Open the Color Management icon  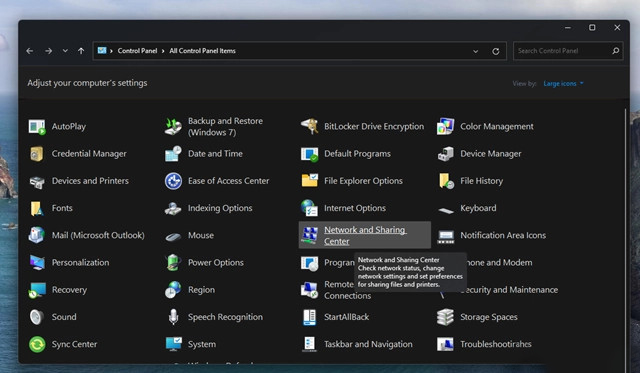445,127
